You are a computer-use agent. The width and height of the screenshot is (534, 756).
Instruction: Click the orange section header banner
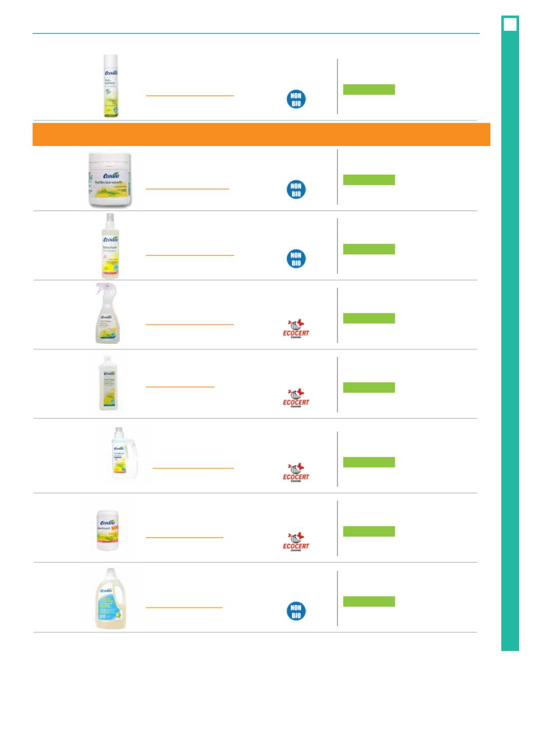(x=261, y=134)
